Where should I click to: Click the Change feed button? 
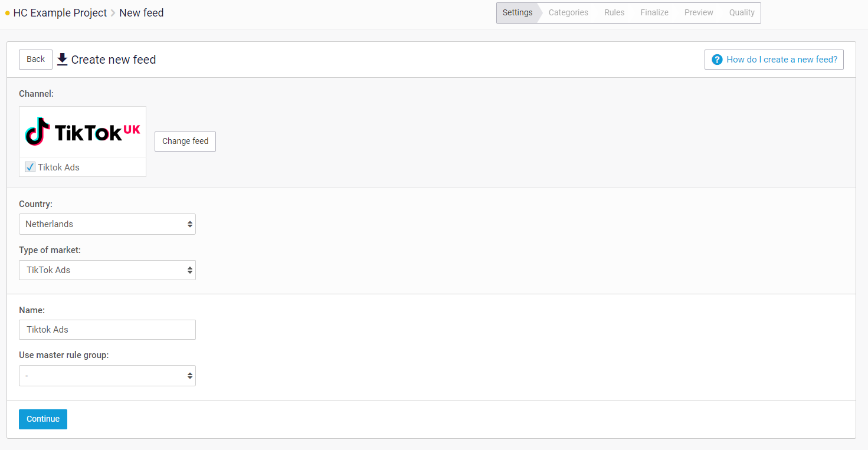pyautogui.click(x=185, y=142)
